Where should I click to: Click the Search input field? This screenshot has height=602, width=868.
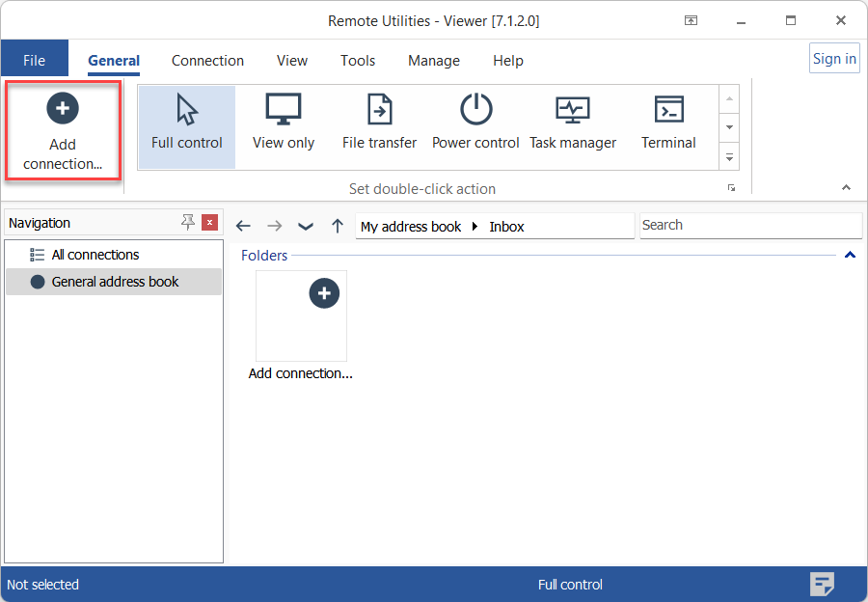pyautogui.click(x=750, y=225)
